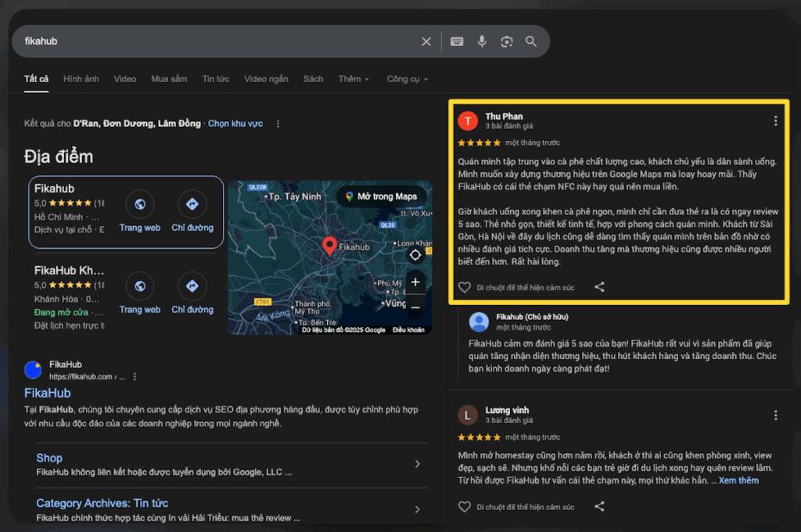Screen dimensions: 801x532
Task: Open more options for Thu Phan's review
Action: pos(775,120)
